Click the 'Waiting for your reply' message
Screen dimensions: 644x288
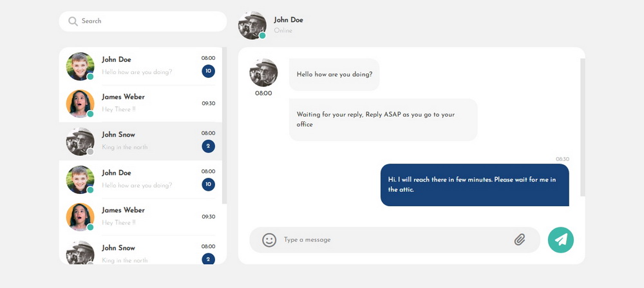coord(383,120)
